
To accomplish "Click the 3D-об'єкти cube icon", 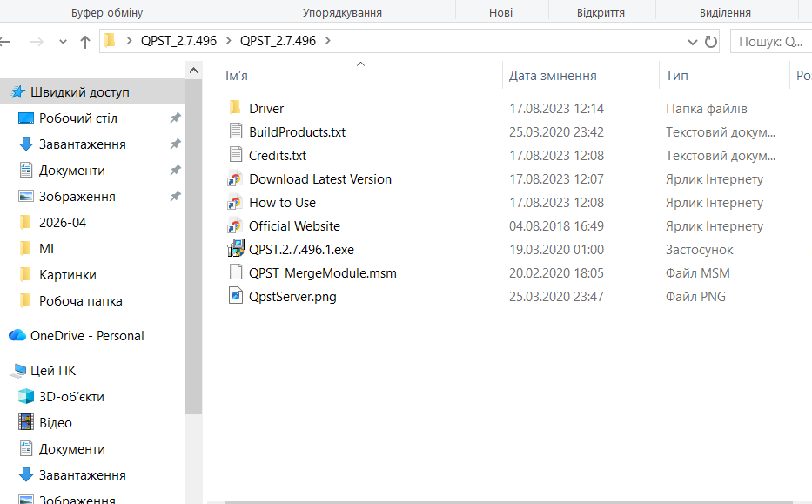I will pyautogui.click(x=26, y=396).
